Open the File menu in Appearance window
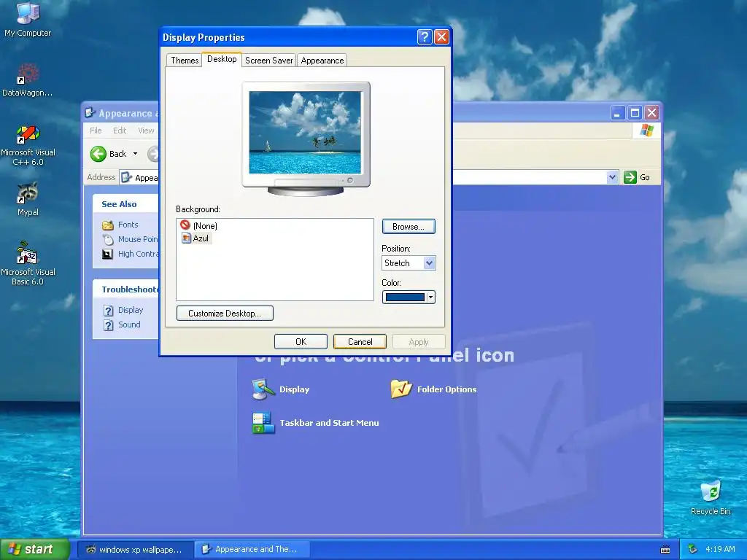The image size is (747, 560). coord(96,131)
